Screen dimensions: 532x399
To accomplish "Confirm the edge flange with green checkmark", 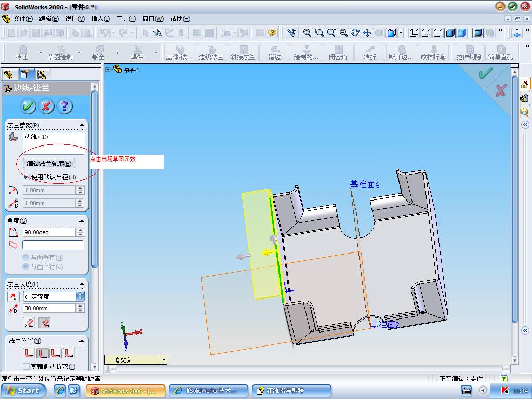I will pyautogui.click(x=28, y=106).
